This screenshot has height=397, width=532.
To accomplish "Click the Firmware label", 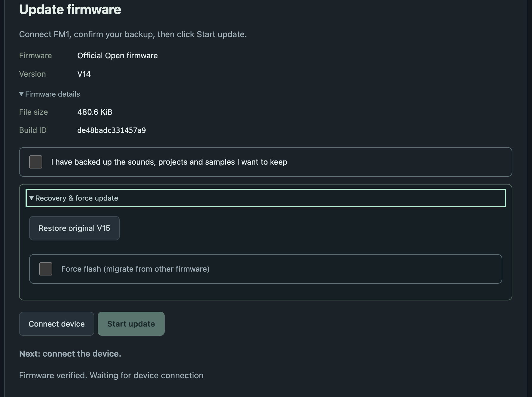I will pyautogui.click(x=35, y=56).
